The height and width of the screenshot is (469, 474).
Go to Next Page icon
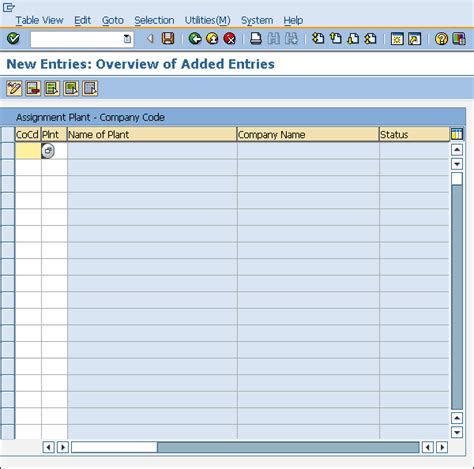tap(353, 39)
